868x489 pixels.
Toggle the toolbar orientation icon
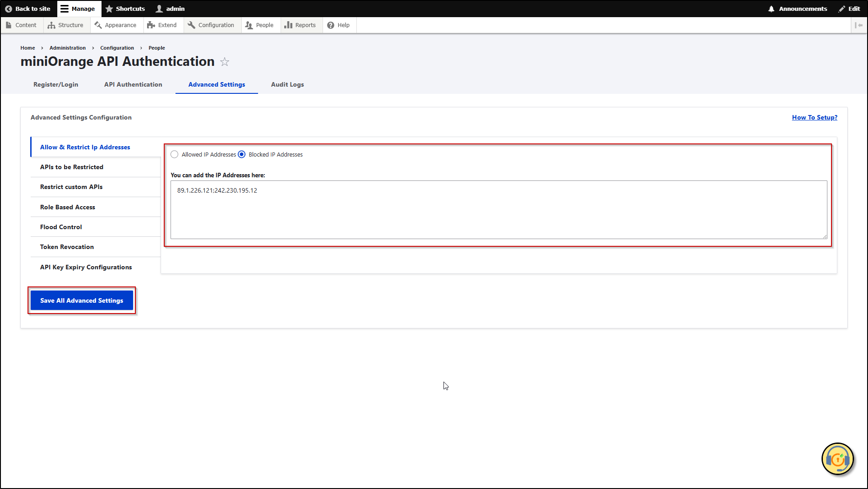pyautogui.click(x=859, y=25)
